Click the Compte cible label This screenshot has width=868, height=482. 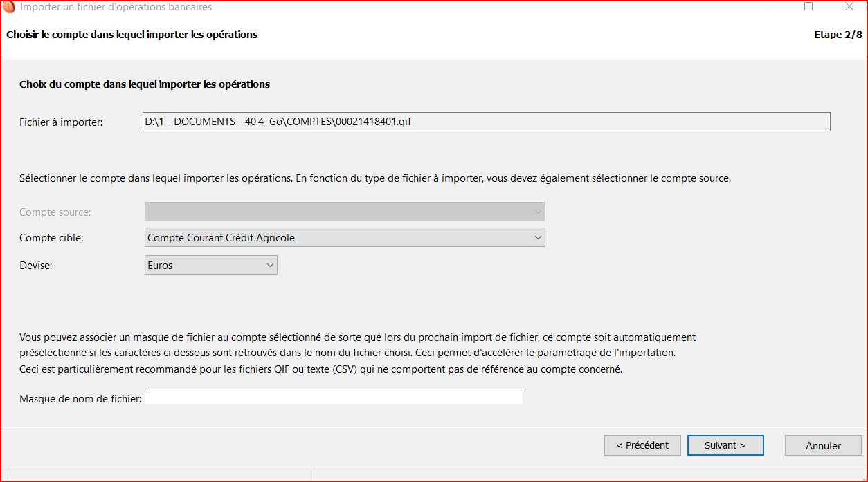pos(51,238)
